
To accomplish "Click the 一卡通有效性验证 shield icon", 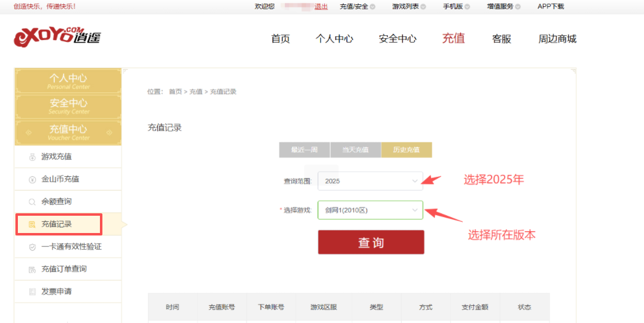I will pyautogui.click(x=32, y=247).
